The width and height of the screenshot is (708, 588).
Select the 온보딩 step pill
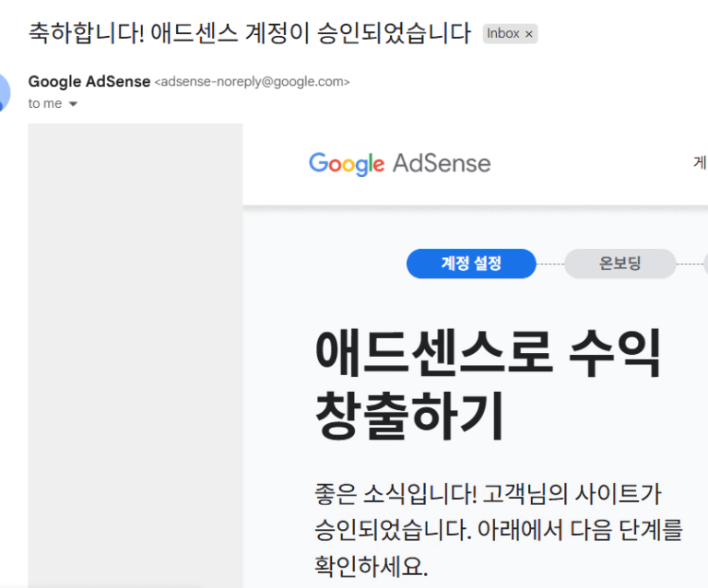[x=619, y=264]
